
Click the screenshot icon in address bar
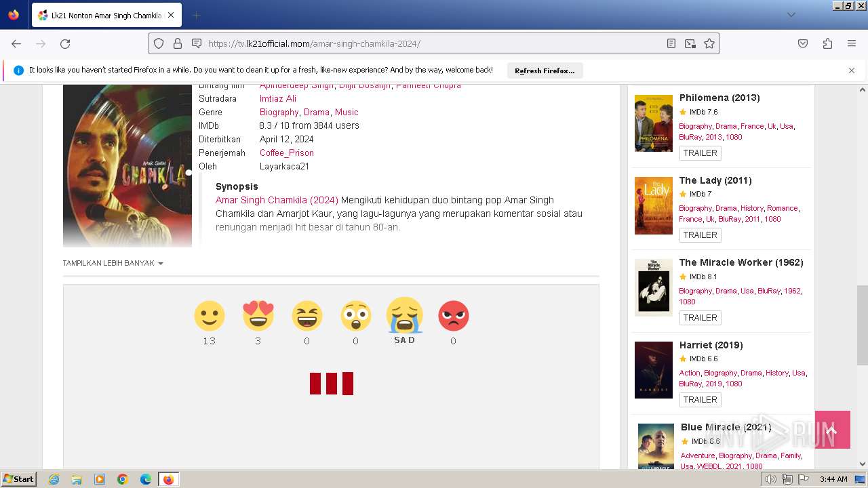690,43
